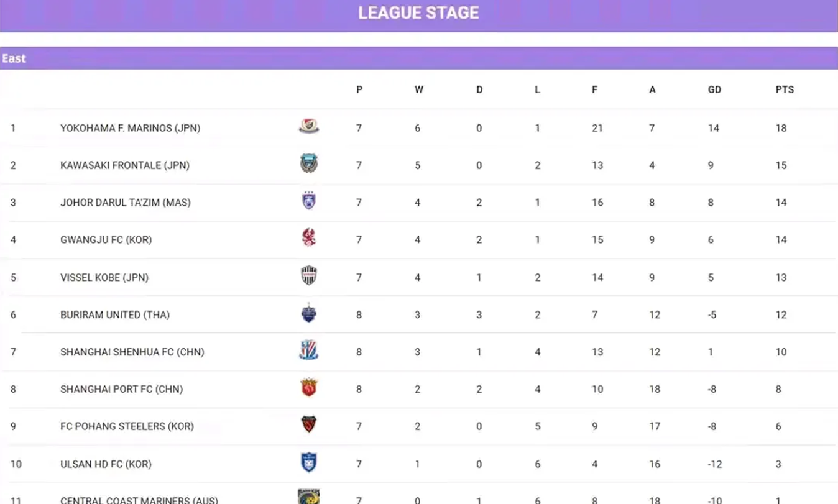
Task: Click the Shanghai Port FC club crest
Action: coord(308,388)
